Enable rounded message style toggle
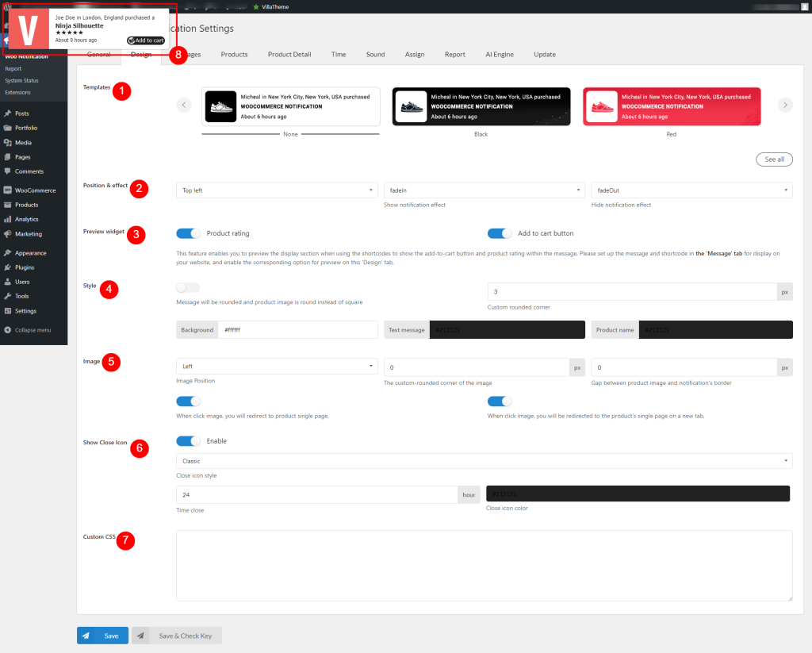The image size is (812, 653). click(x=188, y=288)
